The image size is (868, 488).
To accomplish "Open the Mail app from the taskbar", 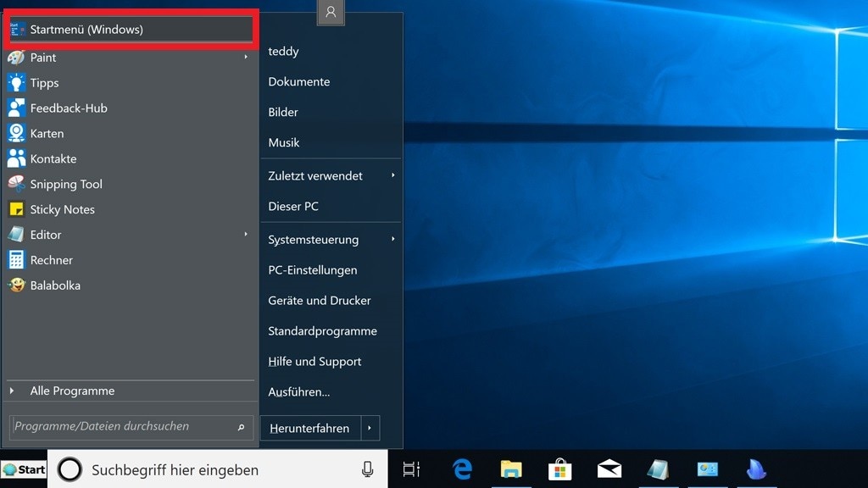I will tap(609, 469).
